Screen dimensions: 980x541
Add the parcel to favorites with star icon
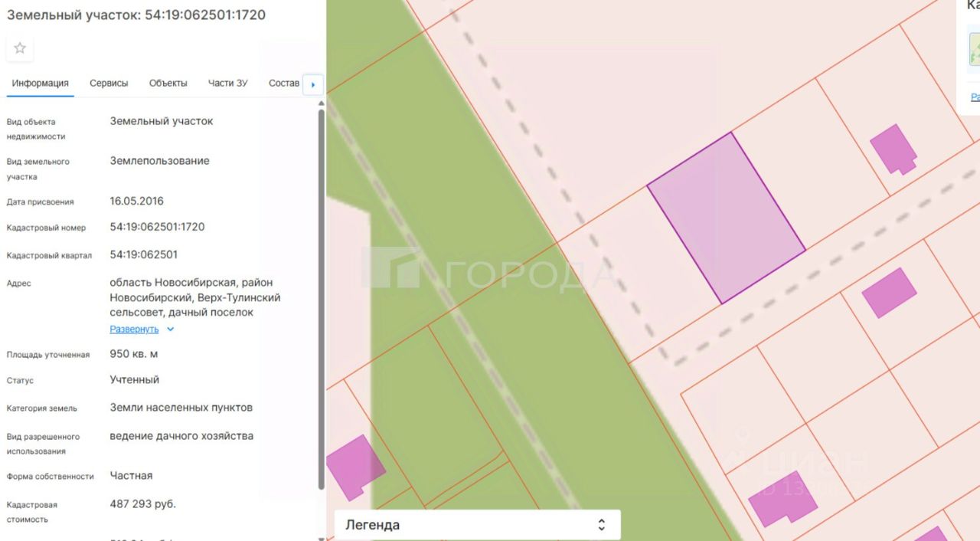[20, 48]
